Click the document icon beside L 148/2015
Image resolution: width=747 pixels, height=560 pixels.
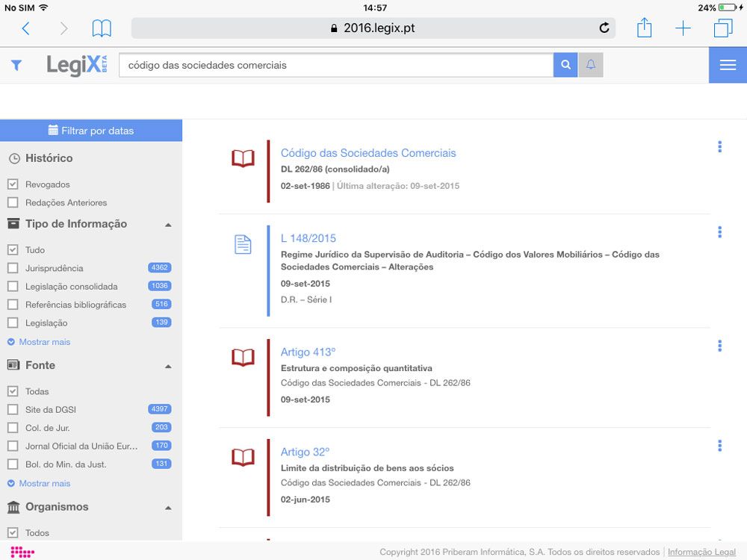[242, 243]
